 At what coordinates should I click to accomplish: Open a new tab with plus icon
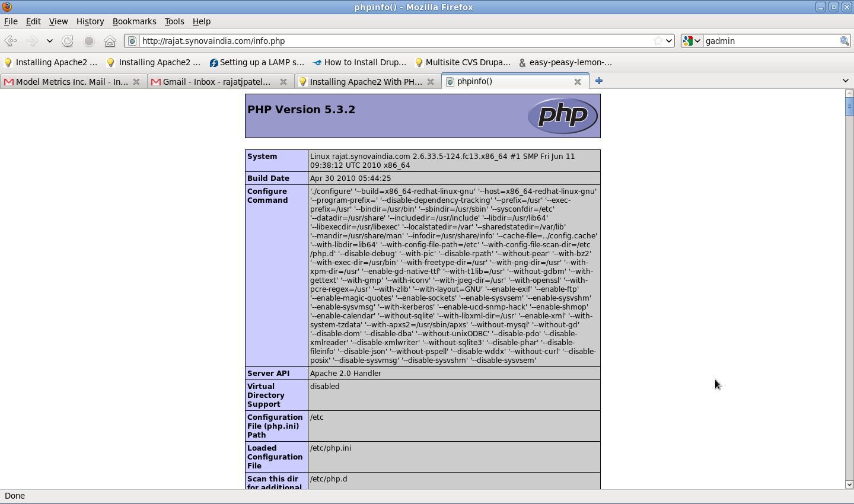tap(599, 81)
